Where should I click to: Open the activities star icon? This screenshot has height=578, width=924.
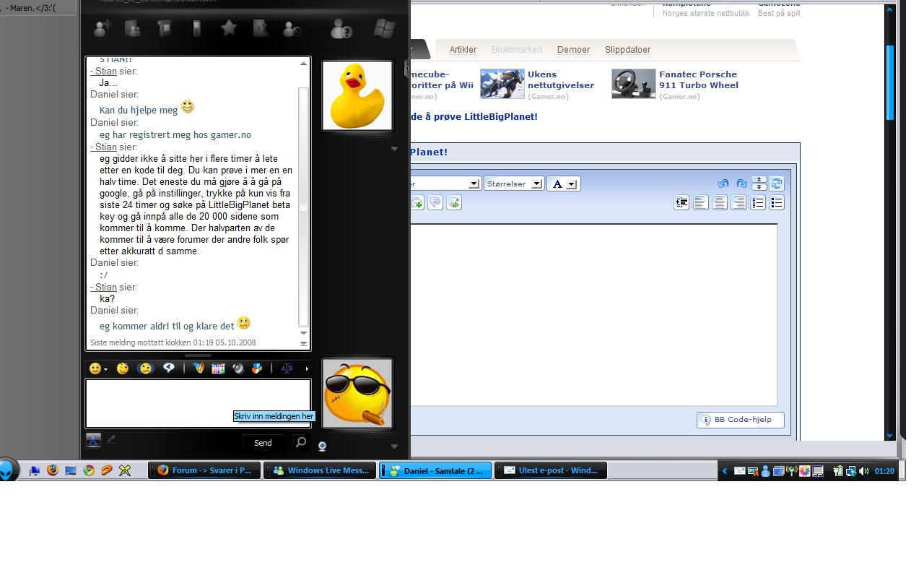point(229,28)
